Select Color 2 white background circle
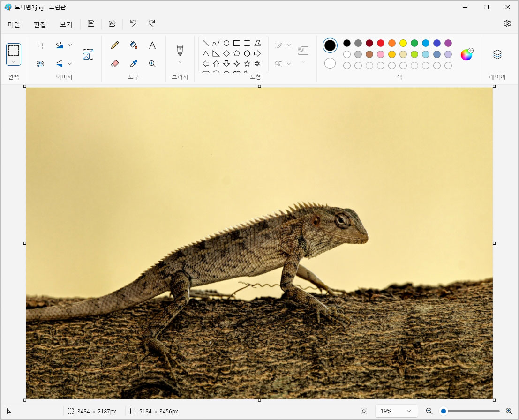Viewport: 519px width, 420px height. coord(330,64)
